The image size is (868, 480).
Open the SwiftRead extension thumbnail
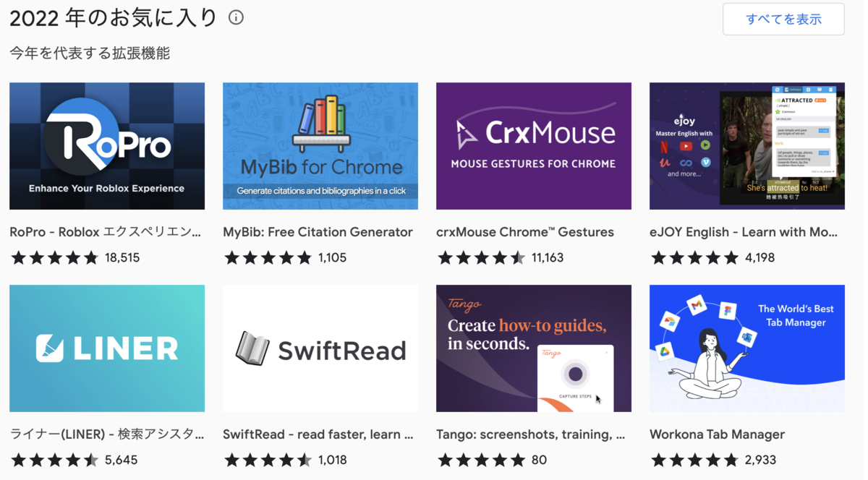[x=320, y=348]
